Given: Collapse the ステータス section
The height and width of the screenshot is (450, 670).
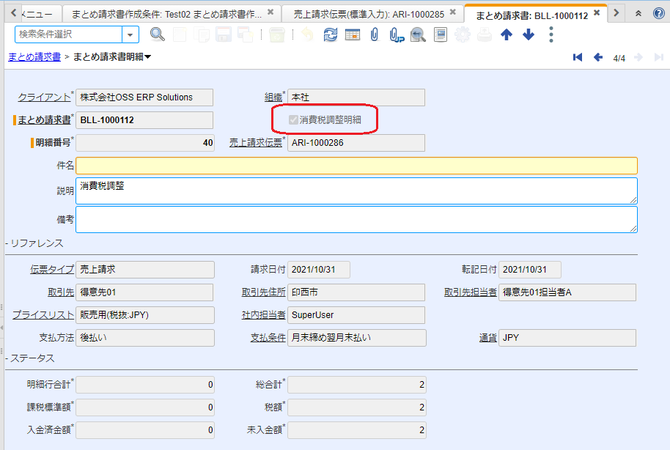Looking at the screenshot, I should [30, 358].
